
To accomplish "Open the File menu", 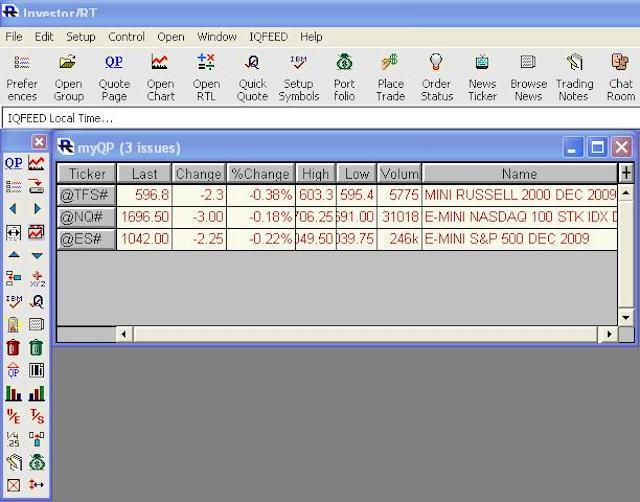I will click(14, 37).
